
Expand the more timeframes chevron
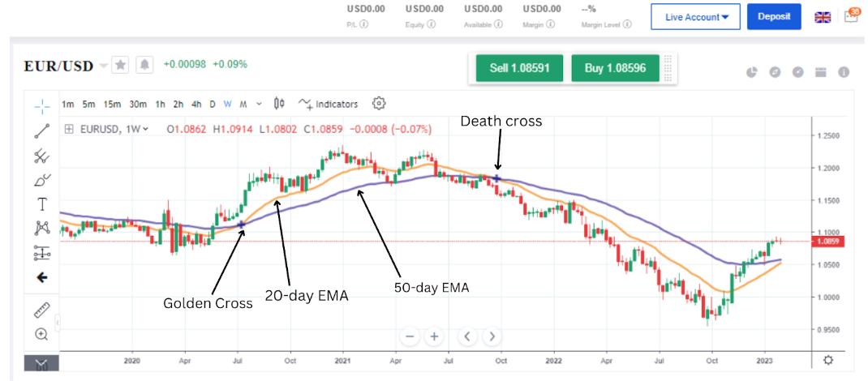click(259, 104)
